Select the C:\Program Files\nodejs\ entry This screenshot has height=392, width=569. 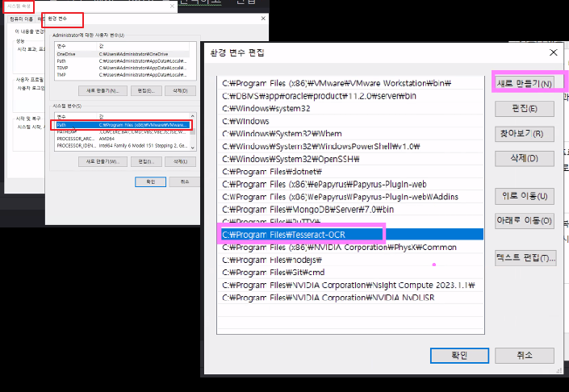tap(350, 260)
